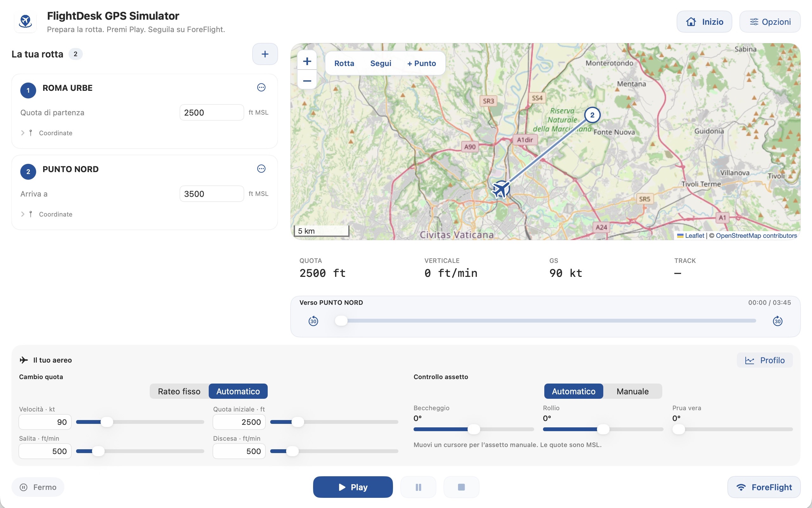Click the GS 90 kt readout
The image size is (812, 508).
(566, 268)
